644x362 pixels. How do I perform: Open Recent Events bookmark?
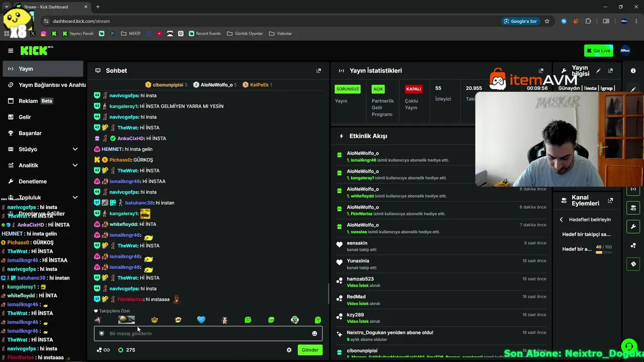coord(205,34)
